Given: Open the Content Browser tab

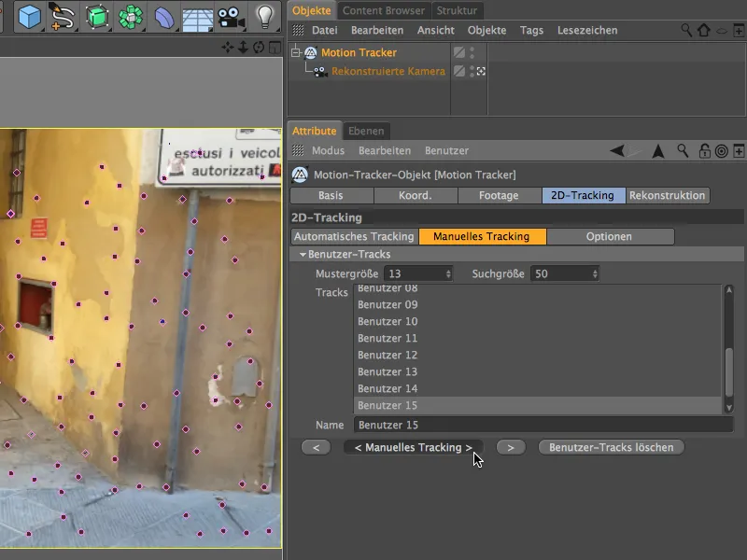Looking at the screenshot, I should [x=385, y=11].
